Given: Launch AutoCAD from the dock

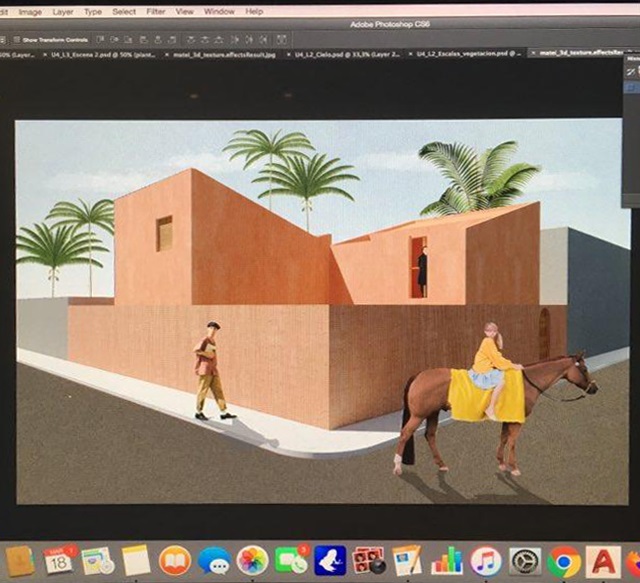Looking at the screenshot, I should [604, 560].
